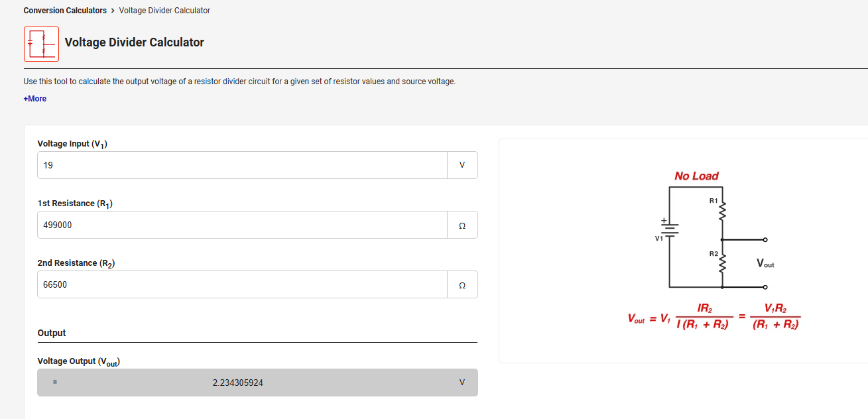Select the Voltage Divider Calculator breadcrumb item
Viewport: 868px width, 419px height.
click(x=164, y=11)
